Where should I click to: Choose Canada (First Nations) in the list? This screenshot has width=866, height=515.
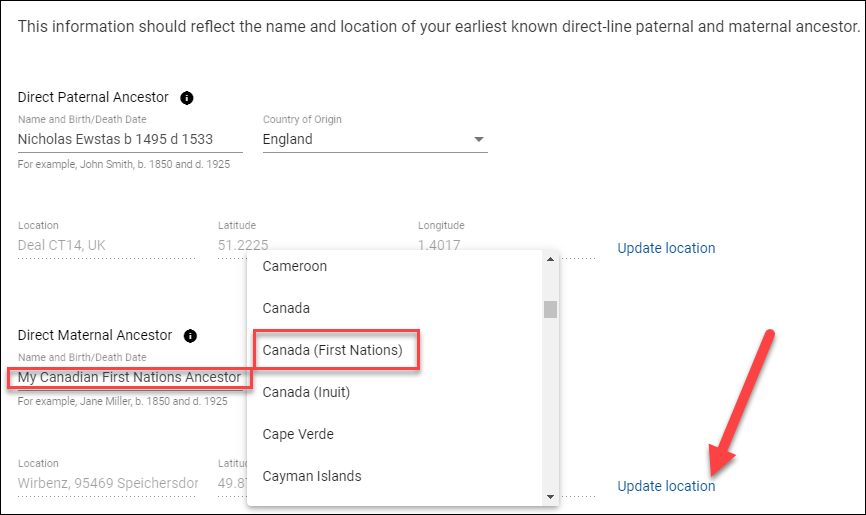(395, 350)
